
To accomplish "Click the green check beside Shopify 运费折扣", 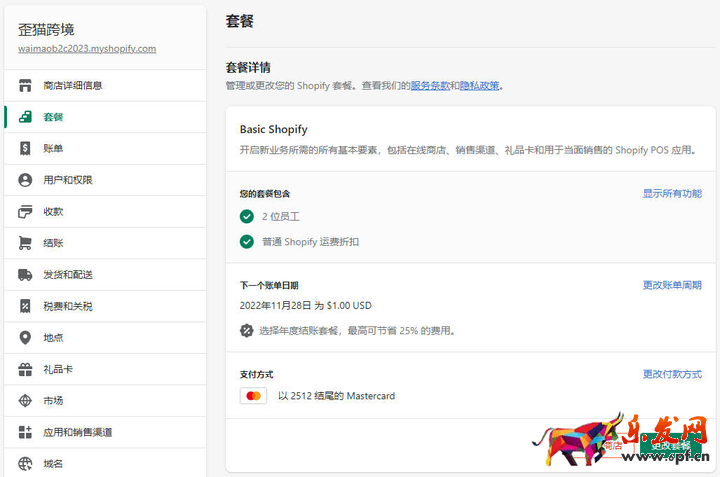I will (x=247, y=241).
